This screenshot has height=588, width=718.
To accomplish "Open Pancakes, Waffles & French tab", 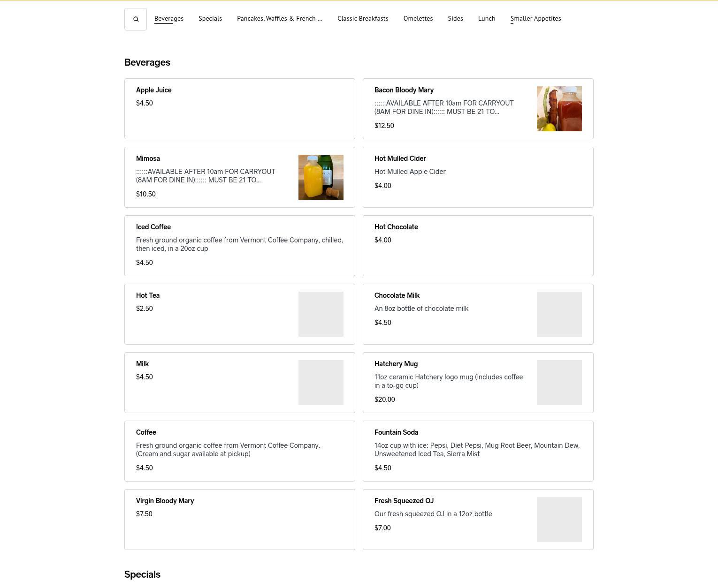I will point(279,19).
